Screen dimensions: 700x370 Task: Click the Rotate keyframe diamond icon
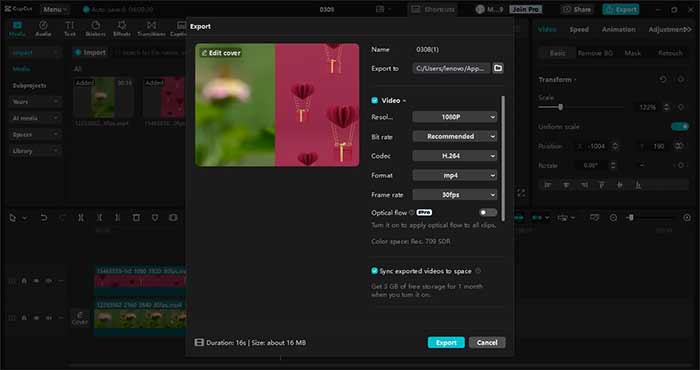pos(680,165)
